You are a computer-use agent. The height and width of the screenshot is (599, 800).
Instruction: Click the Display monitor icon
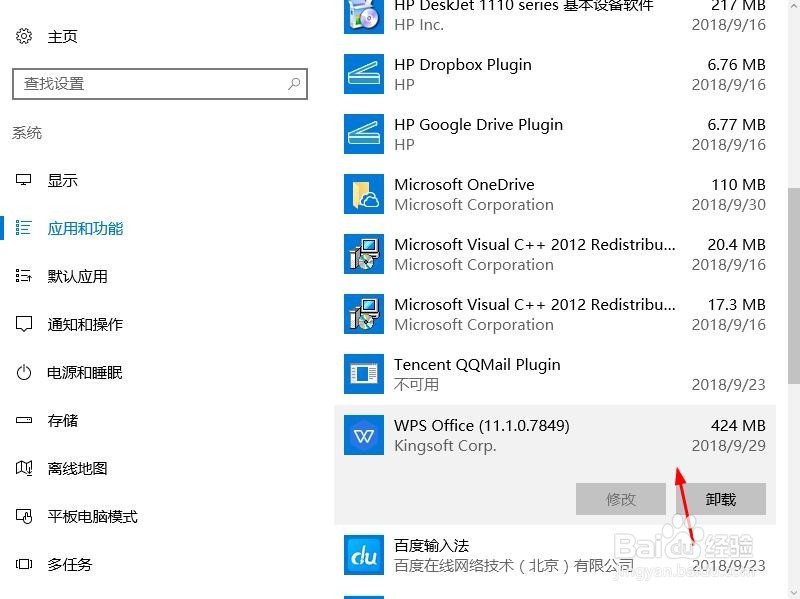coord(23,180)
